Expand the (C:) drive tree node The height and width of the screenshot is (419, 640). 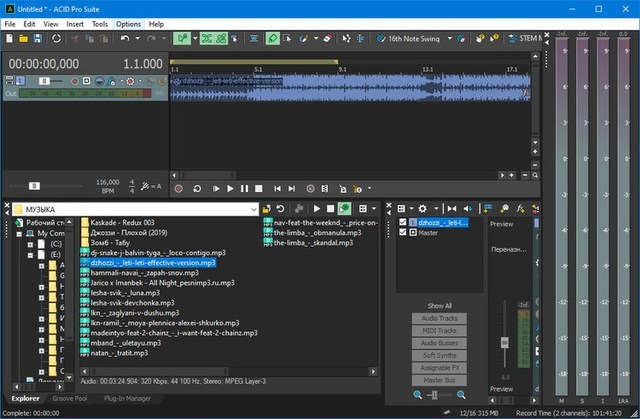click(30, 243)
